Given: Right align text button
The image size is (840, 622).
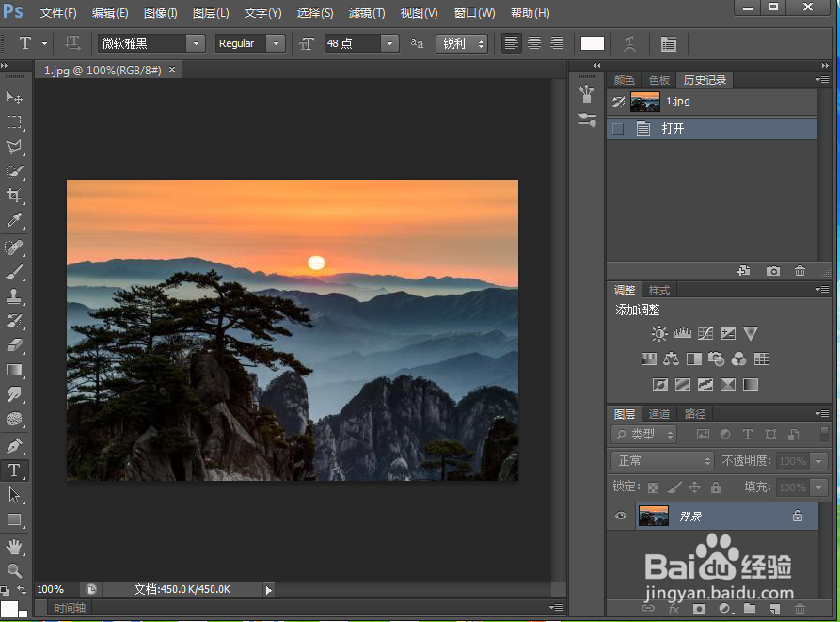Looking at the screenshot, I should (557, 43).
